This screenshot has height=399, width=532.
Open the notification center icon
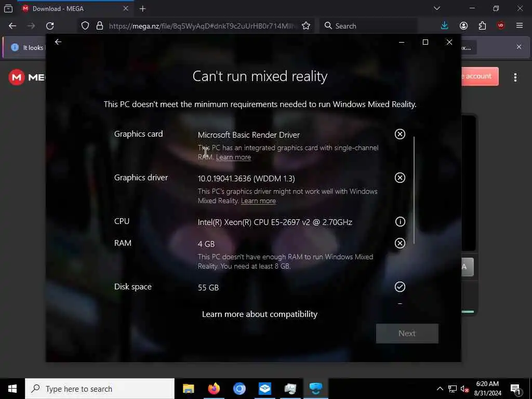click(x=515, y=389)
